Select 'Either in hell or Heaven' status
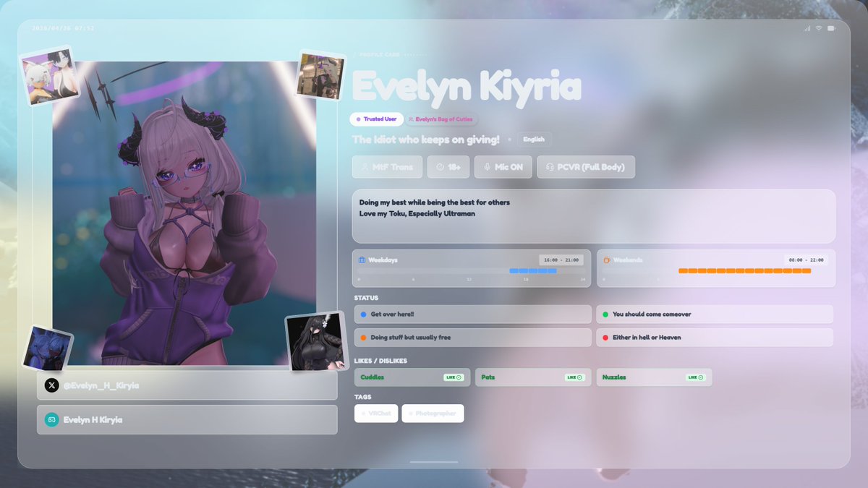Screen dimensions: 868x488 715,338
